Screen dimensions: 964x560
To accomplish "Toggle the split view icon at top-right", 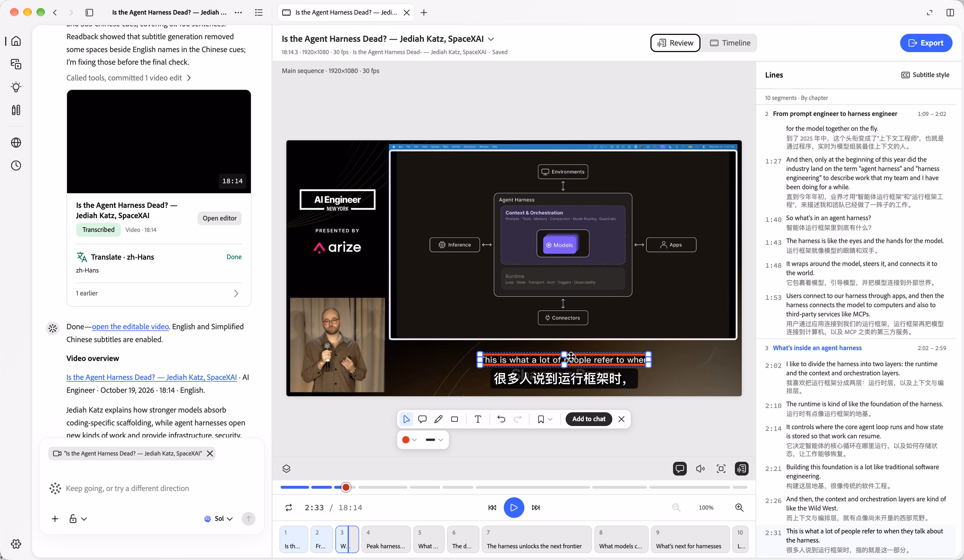I will (950, 13).
